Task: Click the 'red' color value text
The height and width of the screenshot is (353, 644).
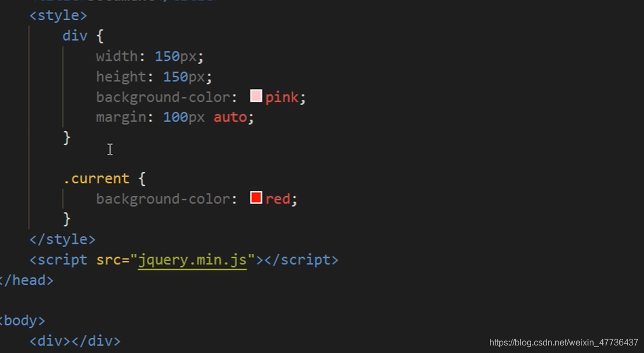Action: [x=278, y=200]
